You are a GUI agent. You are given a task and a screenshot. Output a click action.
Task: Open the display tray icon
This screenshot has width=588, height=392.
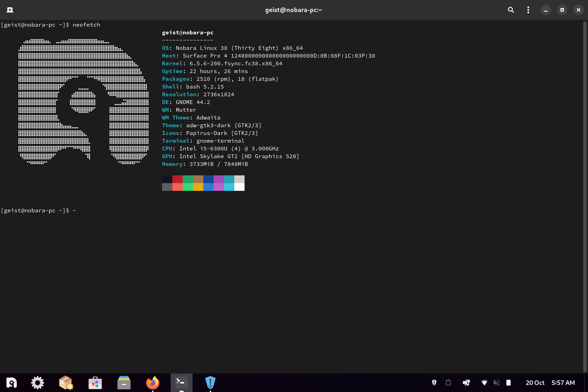click(466, 383)
